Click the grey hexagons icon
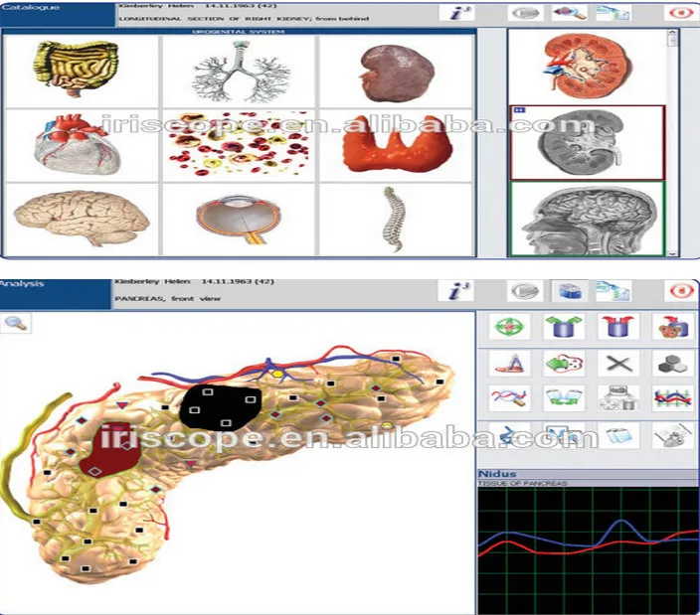The height and width of the screenshot is (615, 700). coord(673,363)
